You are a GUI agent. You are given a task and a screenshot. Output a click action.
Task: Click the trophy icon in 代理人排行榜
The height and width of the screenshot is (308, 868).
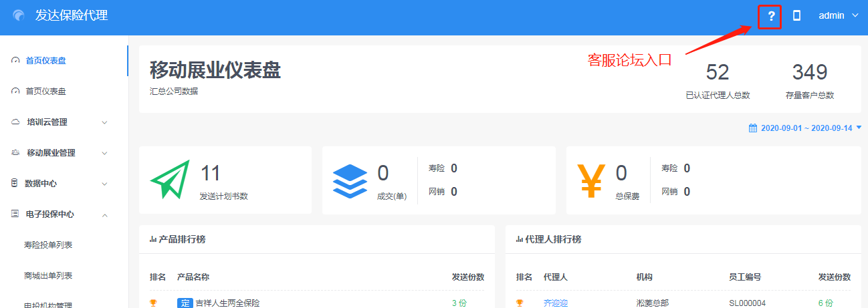[520, 303]
